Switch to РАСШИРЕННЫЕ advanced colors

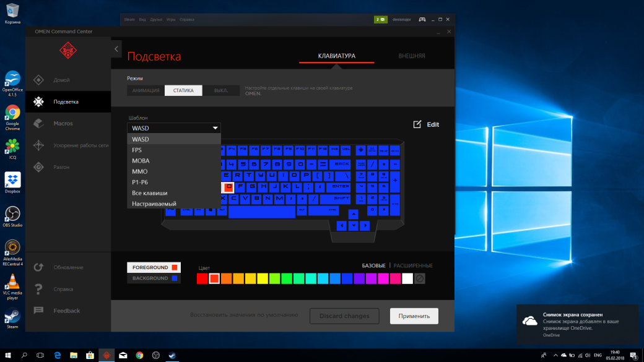coord(413,265)
